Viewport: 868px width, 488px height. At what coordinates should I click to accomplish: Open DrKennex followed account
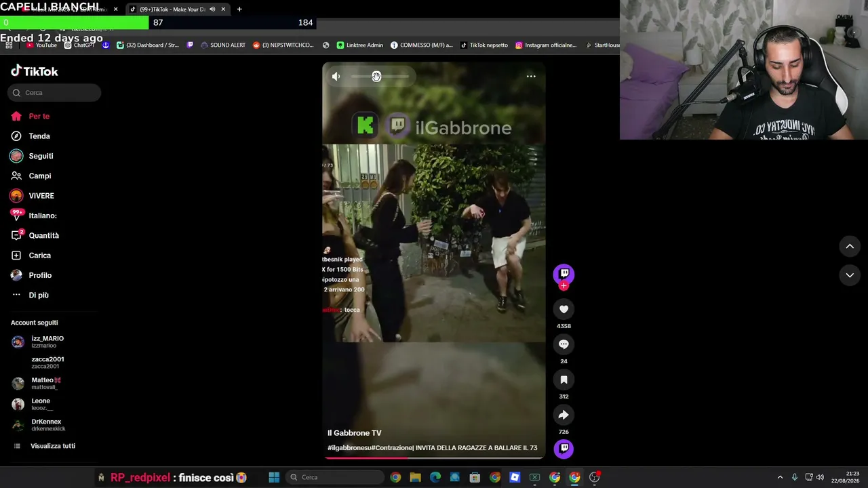(39, 425)
